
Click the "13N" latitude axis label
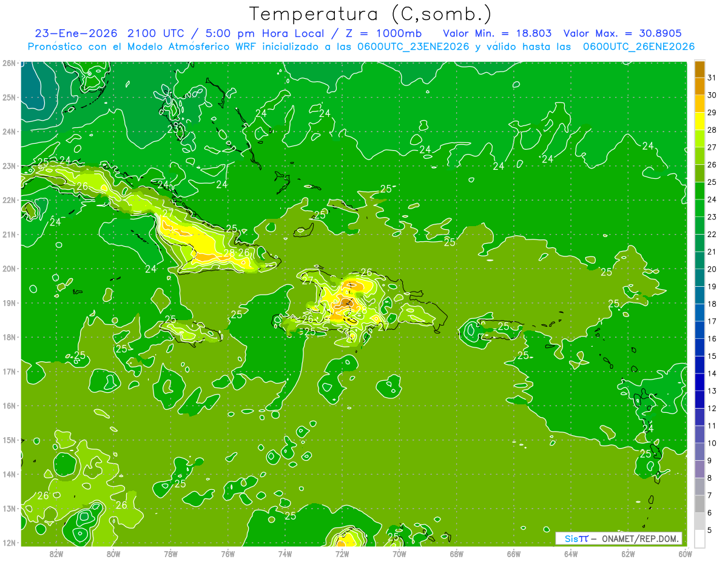[9, 508]
